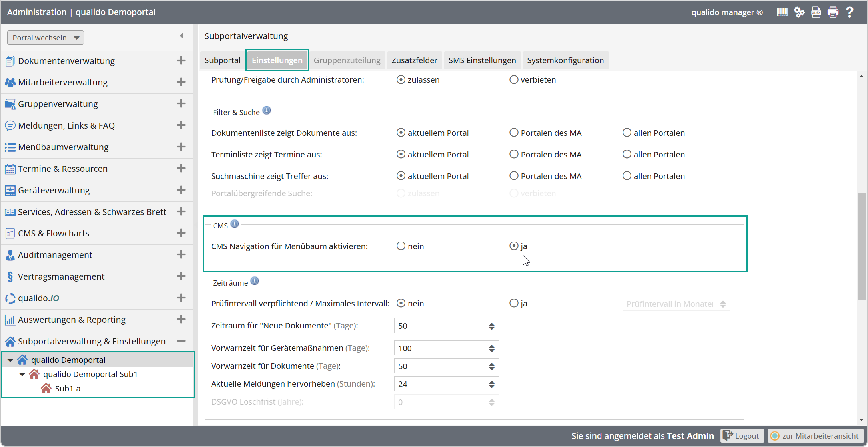
Task: Click the printer icon in header
Action: click(x=833, y=12)
